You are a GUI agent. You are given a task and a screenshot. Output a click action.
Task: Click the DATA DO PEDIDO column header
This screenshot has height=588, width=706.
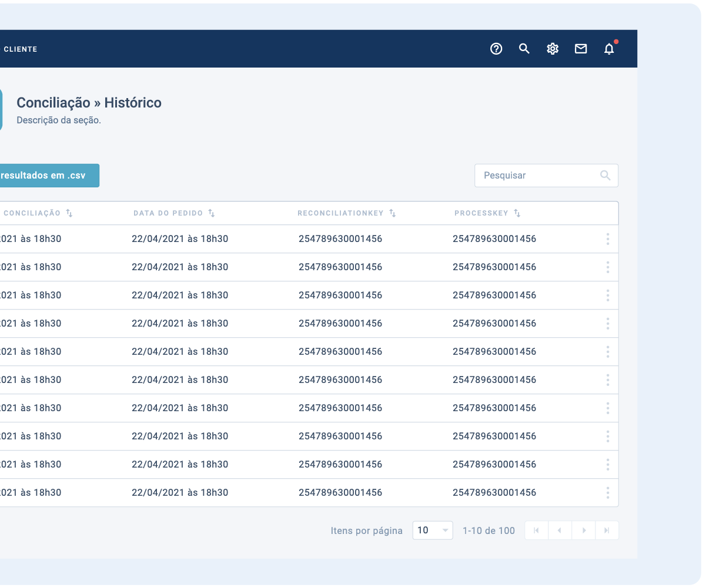pyautogui.click(x=168, y=213)
